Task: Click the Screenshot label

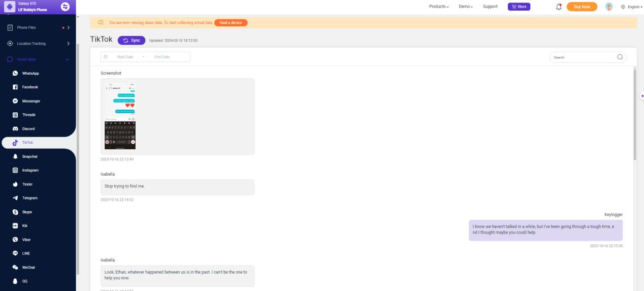Action: tap(111, 73)
